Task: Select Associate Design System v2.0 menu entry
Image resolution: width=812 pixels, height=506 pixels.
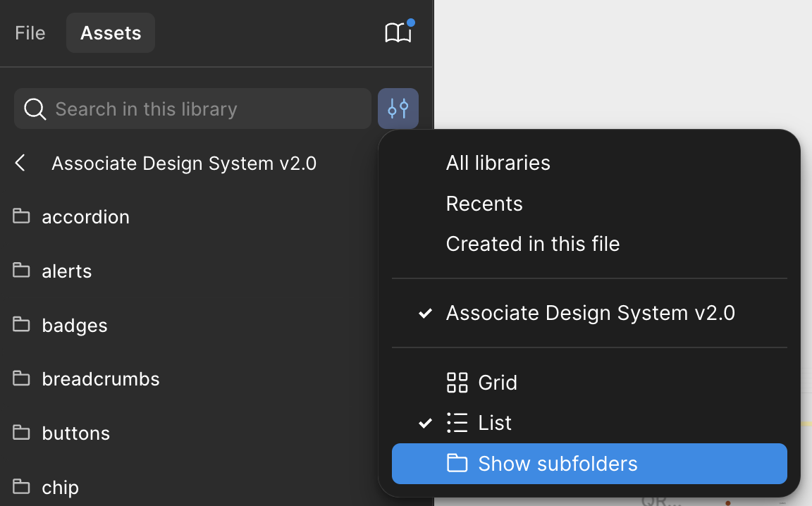Action: coord(589,313)
